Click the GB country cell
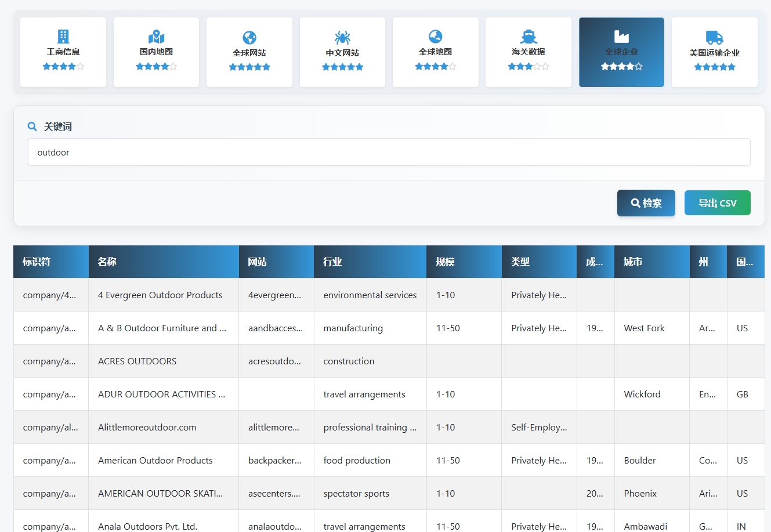This screenshot has height=532, width=771. (745, 394)
